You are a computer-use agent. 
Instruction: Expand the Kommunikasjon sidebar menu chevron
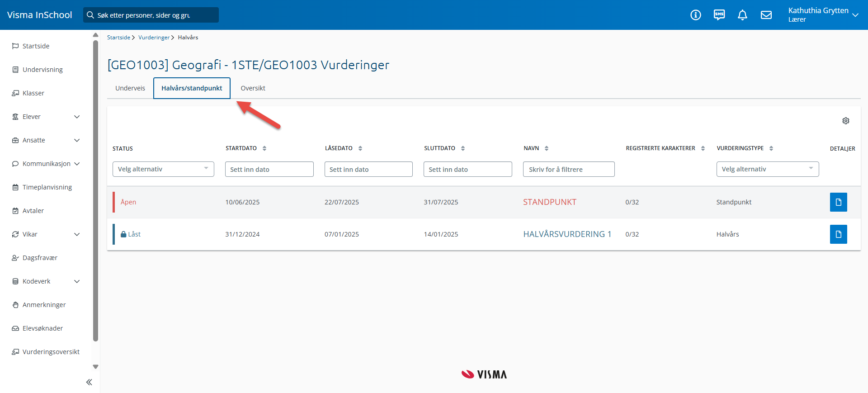click(x=77, y=164)
